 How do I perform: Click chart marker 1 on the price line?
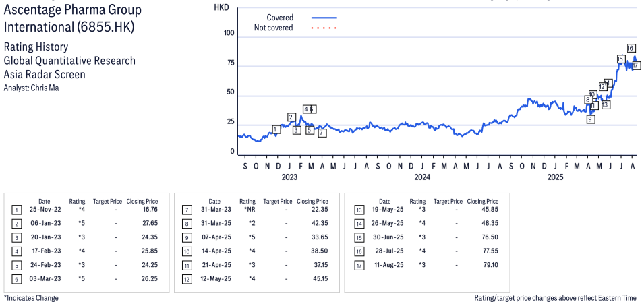click(276, 129)
